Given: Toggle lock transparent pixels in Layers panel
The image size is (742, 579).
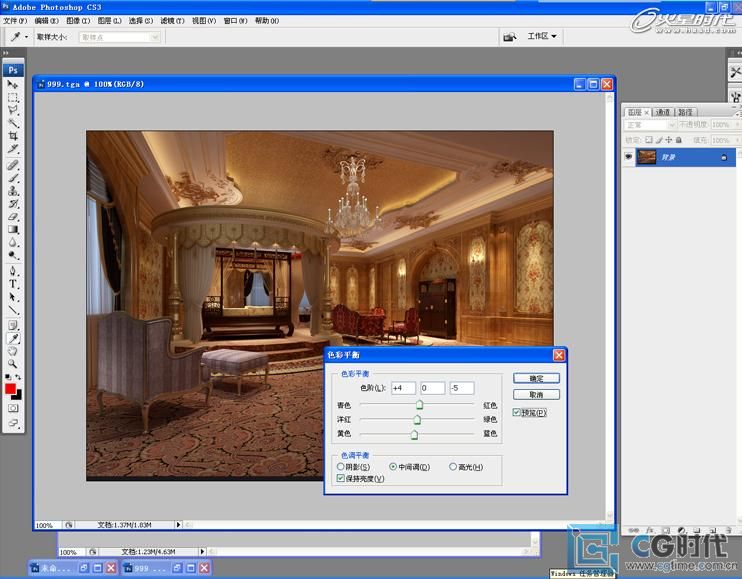Looking at the screenshot, I should tap(649, 140).
